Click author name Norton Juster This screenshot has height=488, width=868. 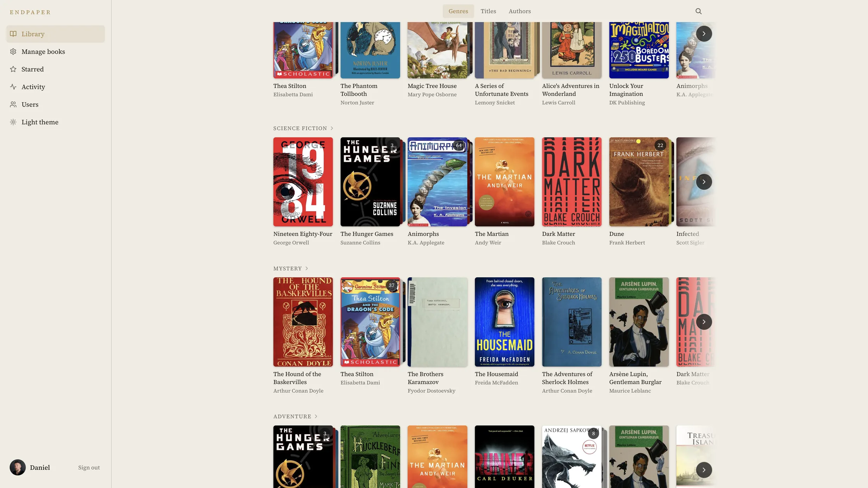click(357, 103)
